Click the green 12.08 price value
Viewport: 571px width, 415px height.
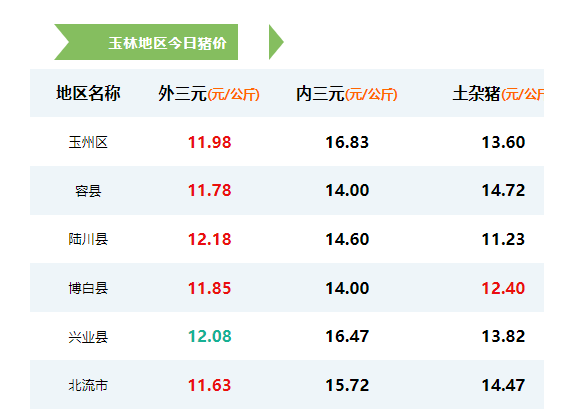pyautogui.click(x=209, y=336)
